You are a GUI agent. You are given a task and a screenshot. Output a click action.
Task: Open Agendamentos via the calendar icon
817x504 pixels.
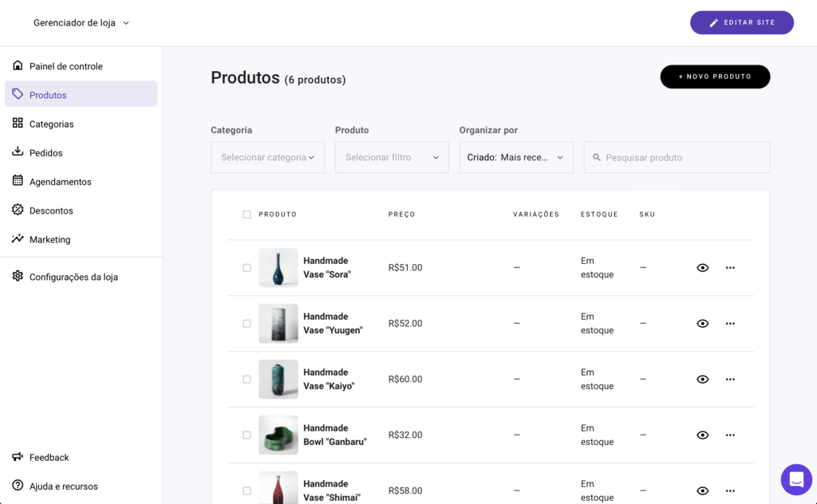click(x=17, y=181)
